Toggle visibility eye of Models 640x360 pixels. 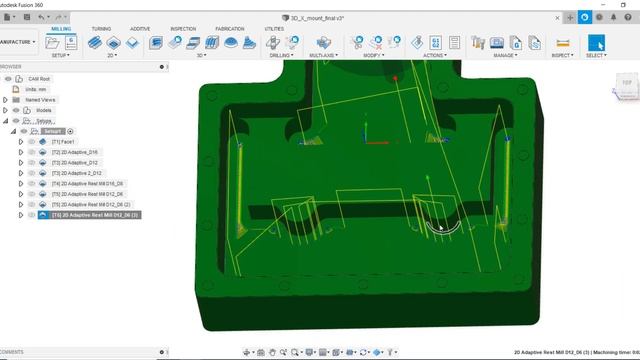click(x=16, y=110)
